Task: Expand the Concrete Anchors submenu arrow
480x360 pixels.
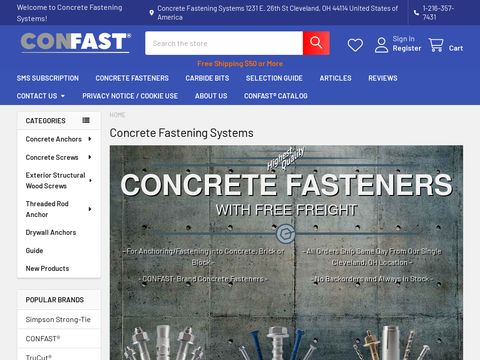Action: 90,139
